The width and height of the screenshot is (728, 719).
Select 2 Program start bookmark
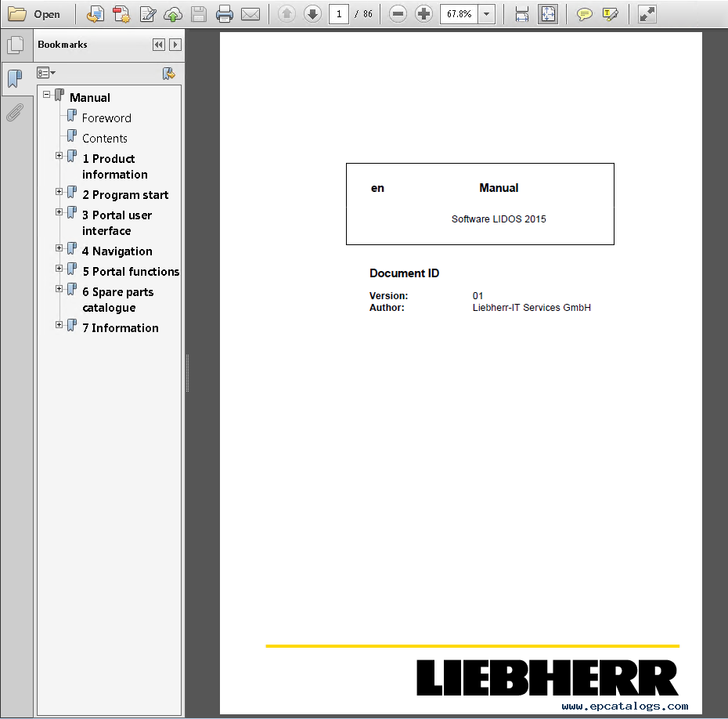pos(125,194)
